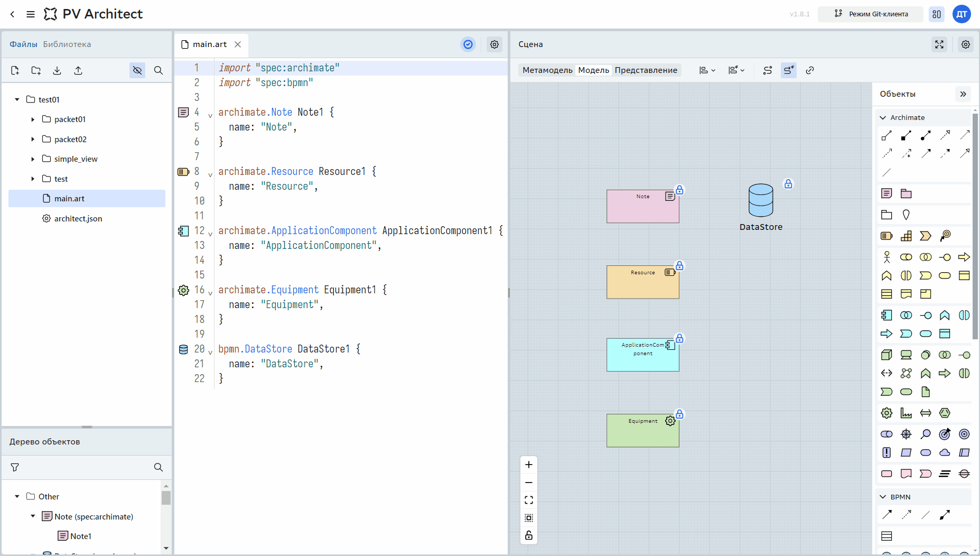
Task: Create a new folder in Files panel
Action: point(36,70)
